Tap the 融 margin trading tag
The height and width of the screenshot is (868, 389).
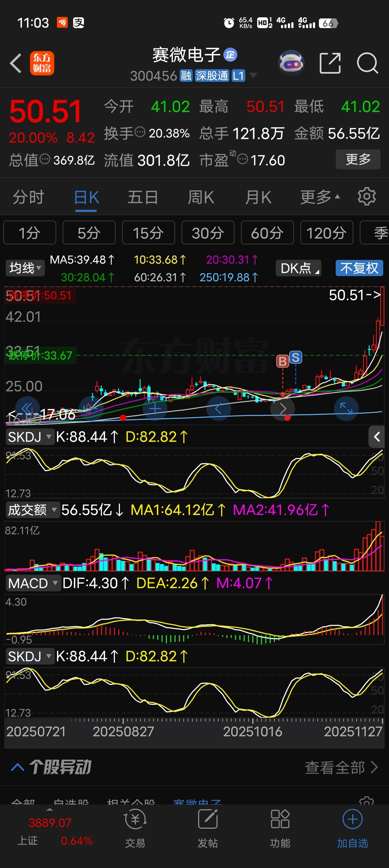click(186, 76)
